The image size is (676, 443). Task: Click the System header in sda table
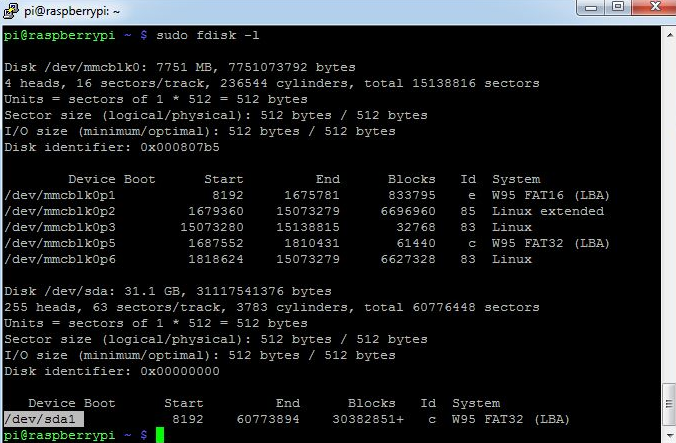coord(476,403)
